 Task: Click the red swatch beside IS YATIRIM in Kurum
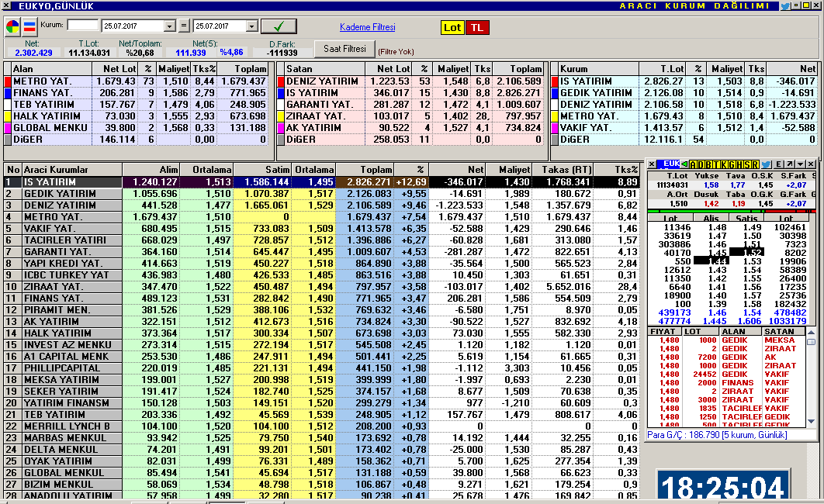(x=555, y=81)
